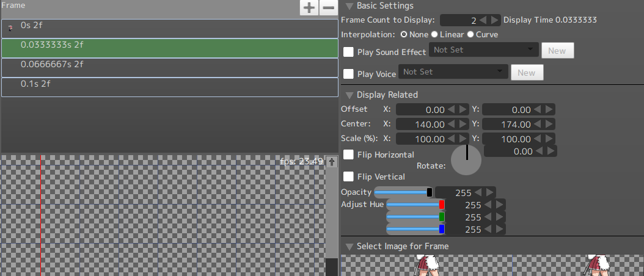Increase Center Y value with right arrow
The height and width of the screenshot is (276, 644).
click(x=549, y=124)
